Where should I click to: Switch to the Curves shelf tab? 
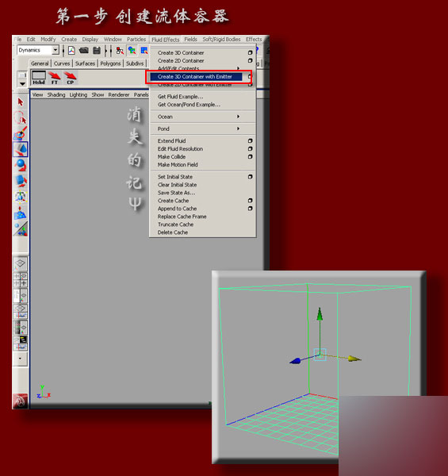pos(62,63)
